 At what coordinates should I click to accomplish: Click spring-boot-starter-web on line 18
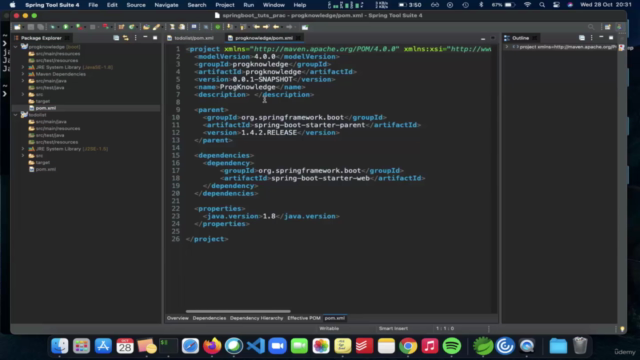click(320, 178)
